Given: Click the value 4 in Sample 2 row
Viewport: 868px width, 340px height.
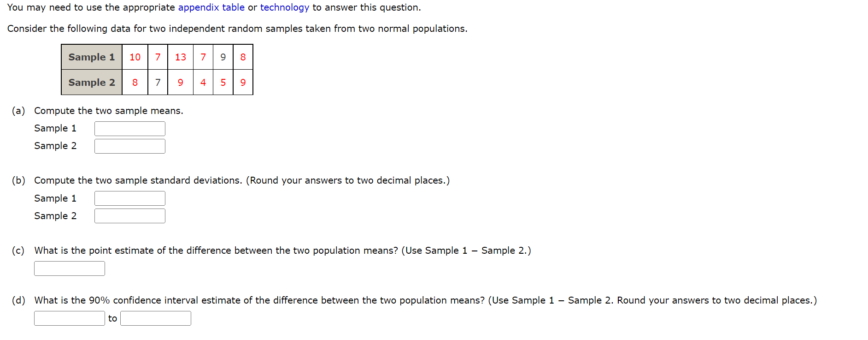Looking at the screenshot, I should (203, 83).
